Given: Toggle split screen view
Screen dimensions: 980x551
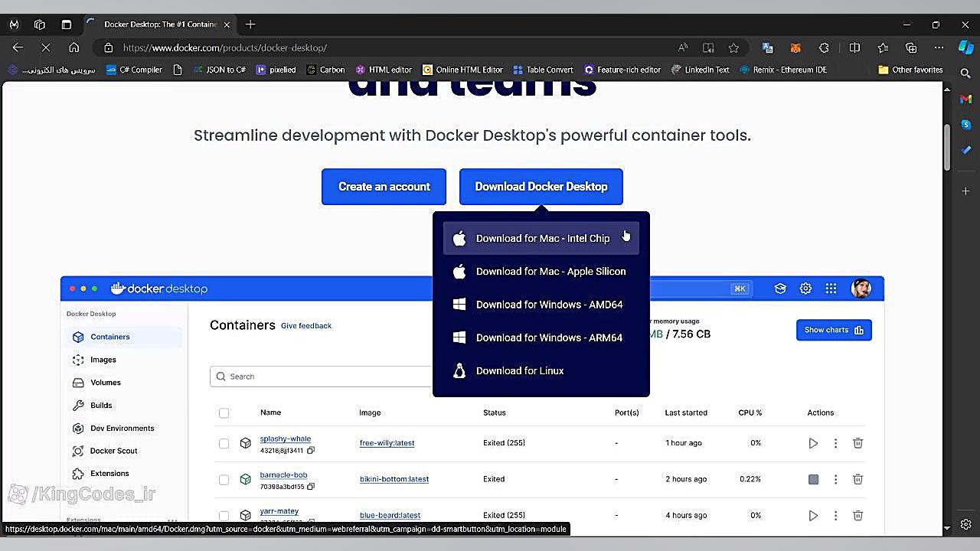Looking at the screenshot, I should point(854,47).
